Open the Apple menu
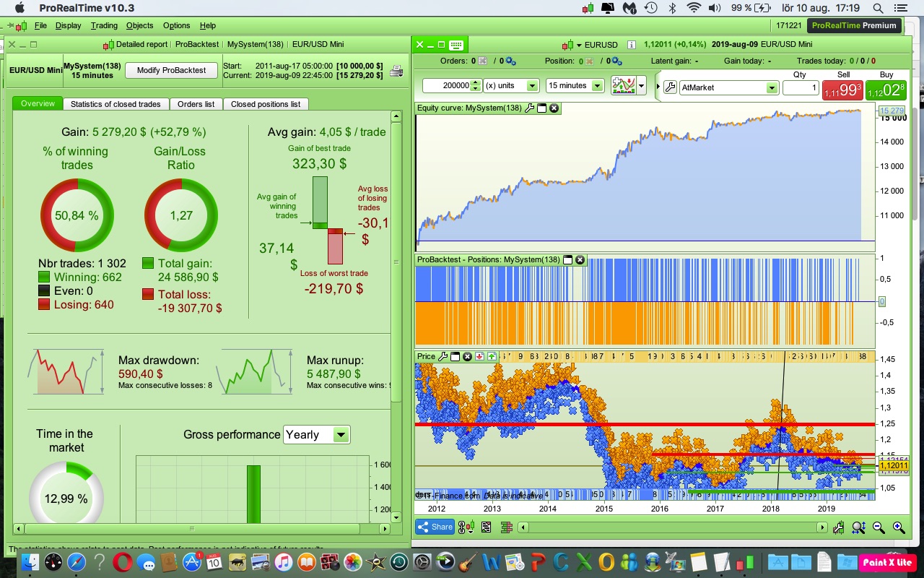The height and width of the screenshot is (578, 924). (19, 8)
